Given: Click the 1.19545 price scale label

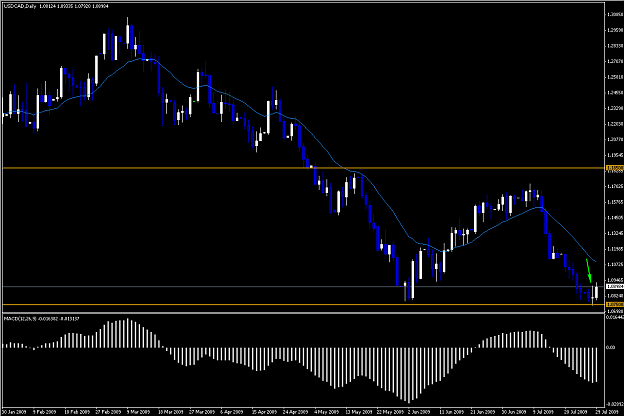Looking at the screenshot, I should (x=615, y=155).
